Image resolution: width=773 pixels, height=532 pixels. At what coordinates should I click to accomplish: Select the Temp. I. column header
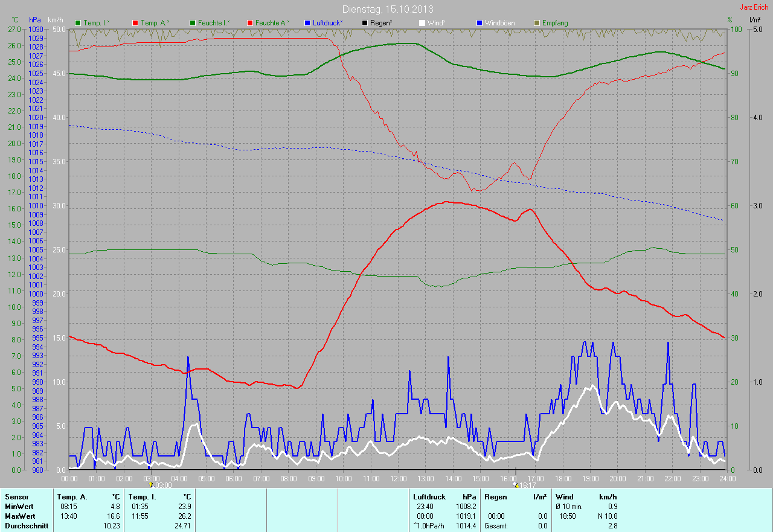(141, 497)
